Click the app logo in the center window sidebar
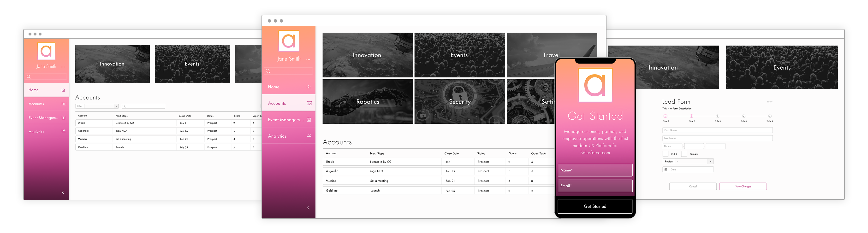Image resolution: width=868 pixels, height=233 pixels. [289, 41]
